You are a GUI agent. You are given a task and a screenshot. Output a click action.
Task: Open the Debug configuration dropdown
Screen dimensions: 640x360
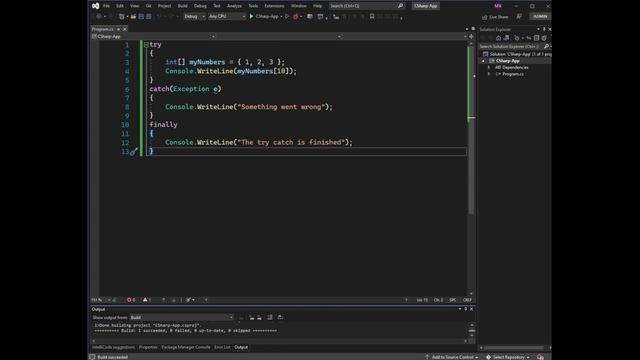point(194,16)
